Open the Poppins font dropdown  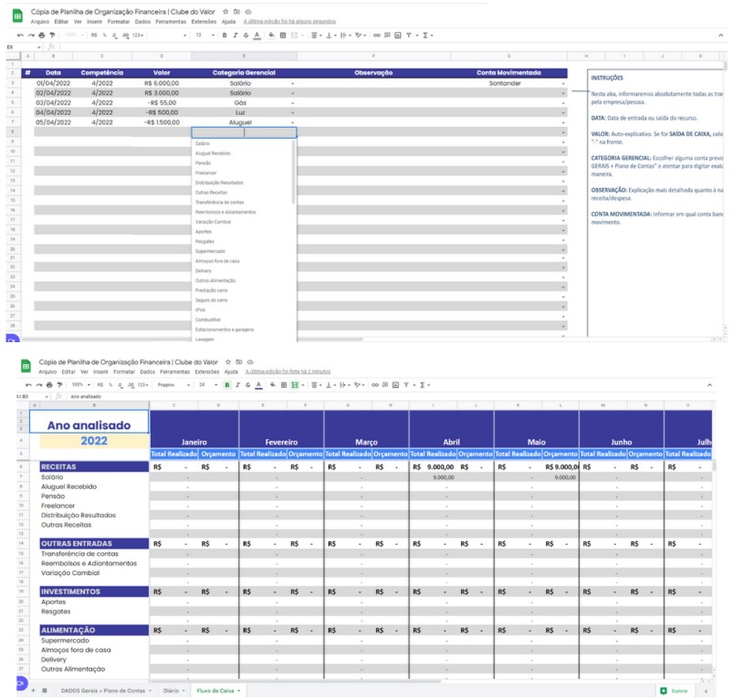pyautogui.click(x=173, y=385)
